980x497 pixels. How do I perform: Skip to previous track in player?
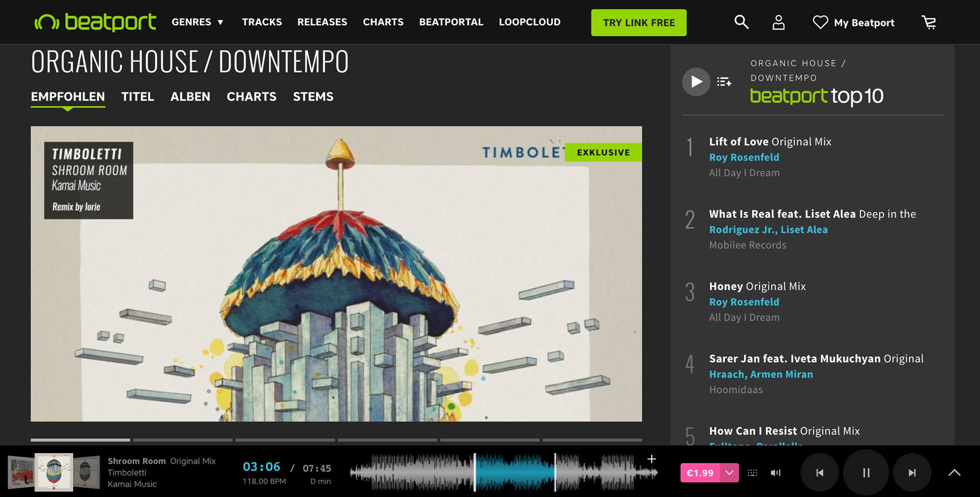pos(820,473)
